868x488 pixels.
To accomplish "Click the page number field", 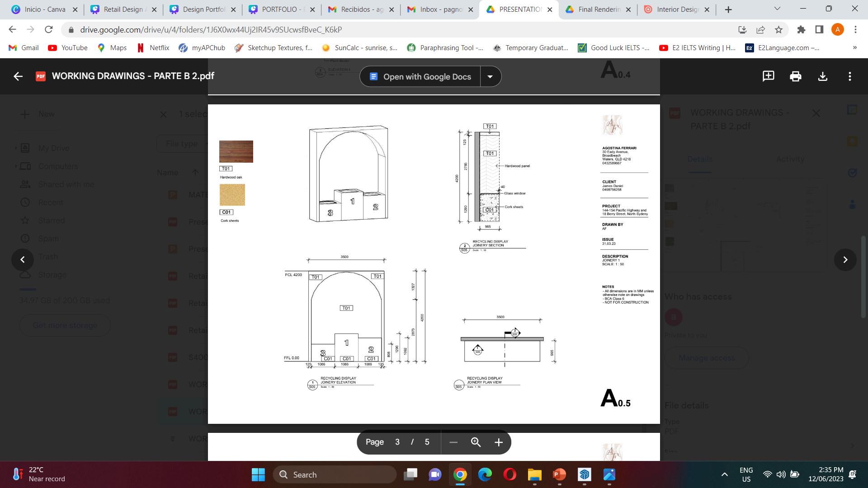I will coord(397,442).
